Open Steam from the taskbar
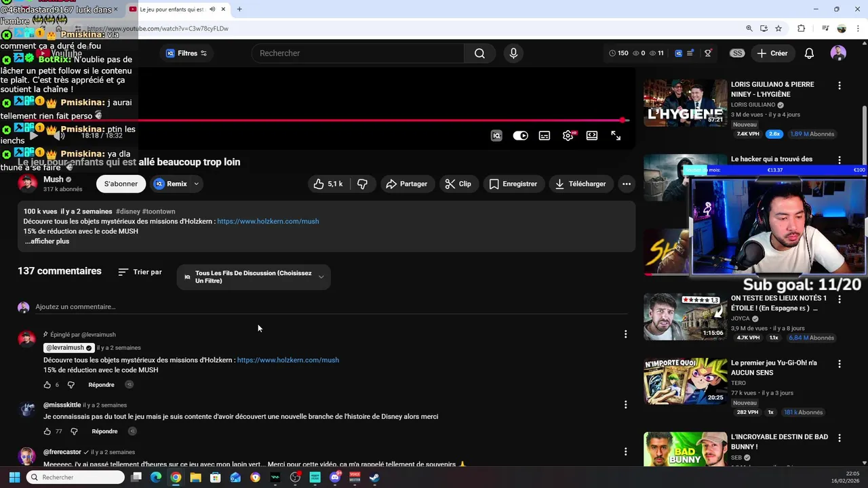This screenshot has height=488, width=868. 374,477
